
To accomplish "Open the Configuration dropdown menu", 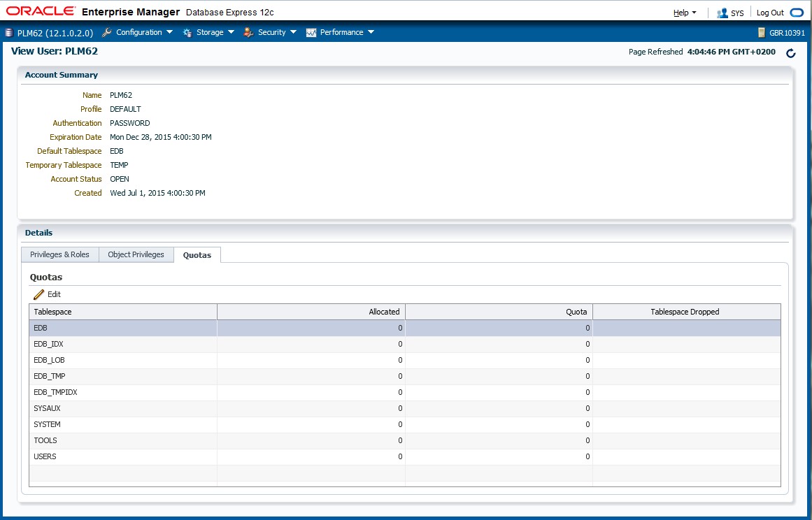I will [145, 32].
